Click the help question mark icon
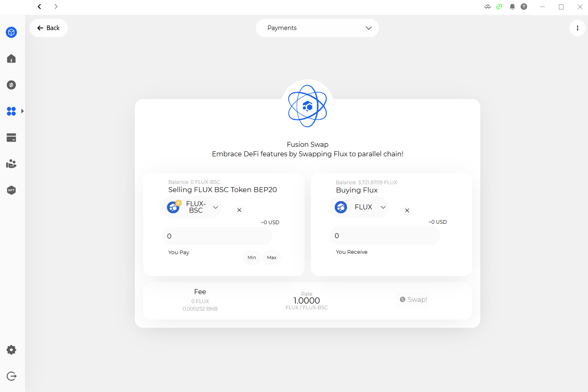 (x=524, y=7)
